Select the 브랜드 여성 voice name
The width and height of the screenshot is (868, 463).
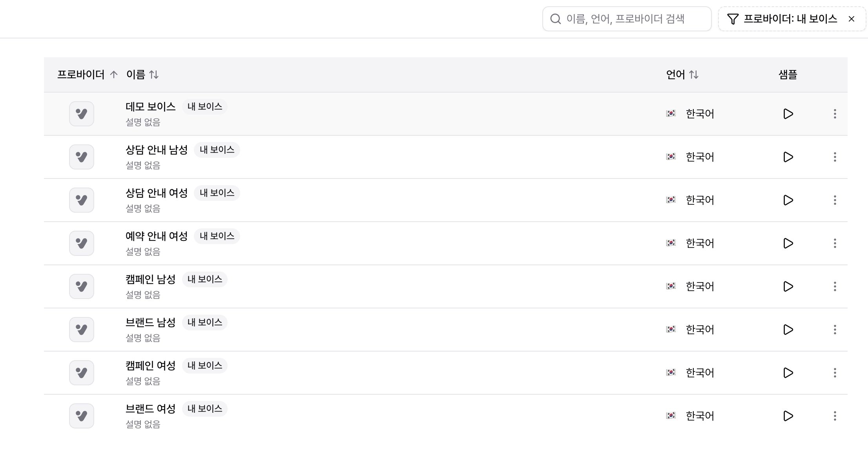click(x=151, y=408)
